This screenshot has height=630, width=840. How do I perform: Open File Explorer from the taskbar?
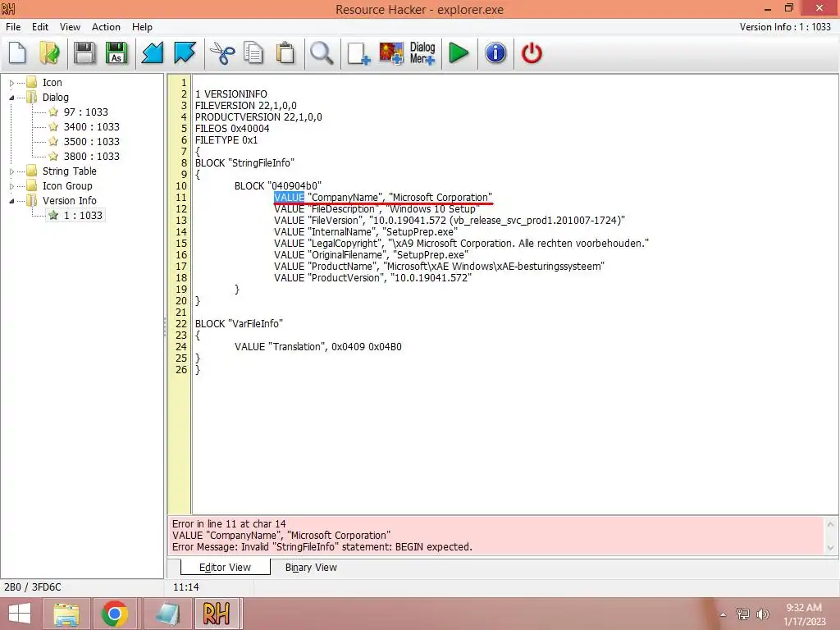click(x=66, y=614)
